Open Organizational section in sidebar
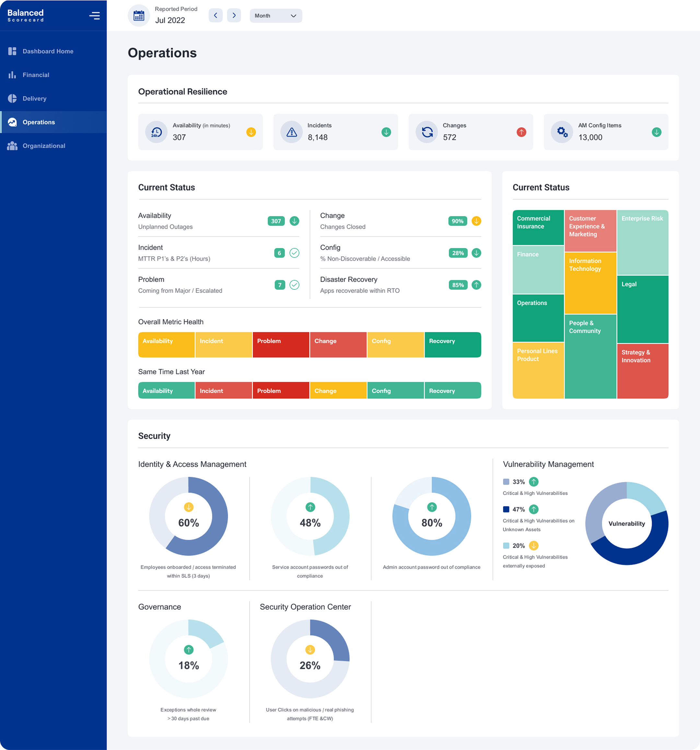 pos(53,146)
